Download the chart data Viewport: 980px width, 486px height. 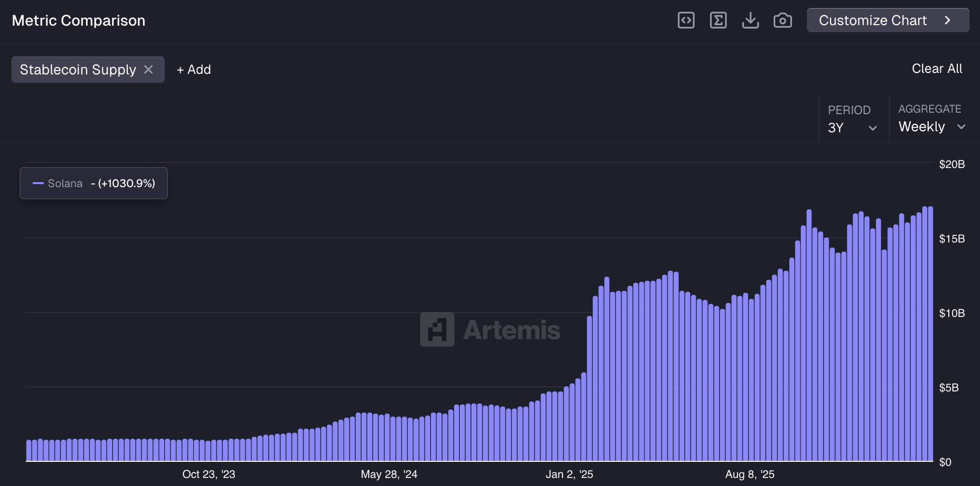point(751,21)
